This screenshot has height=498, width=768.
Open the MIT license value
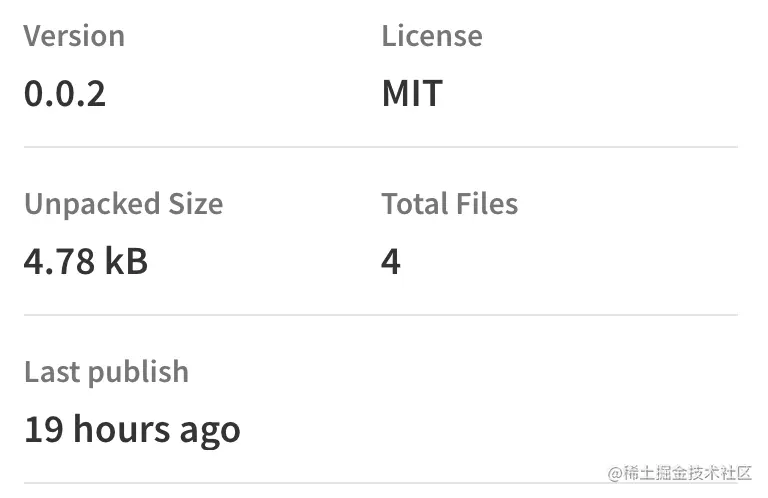pos(411,94)
